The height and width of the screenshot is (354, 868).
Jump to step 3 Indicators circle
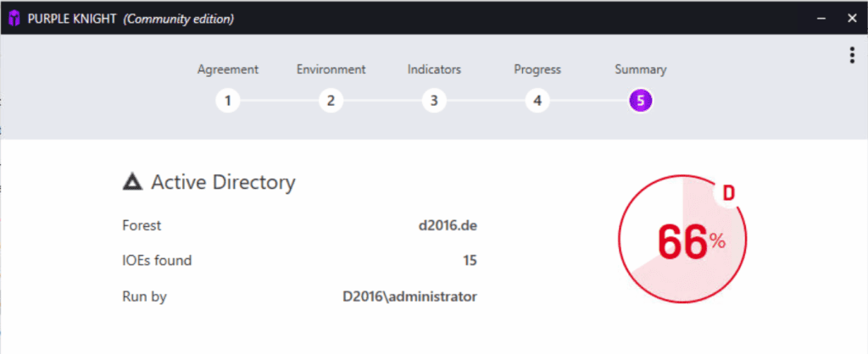pyautogui.click(x=433, y=102)
